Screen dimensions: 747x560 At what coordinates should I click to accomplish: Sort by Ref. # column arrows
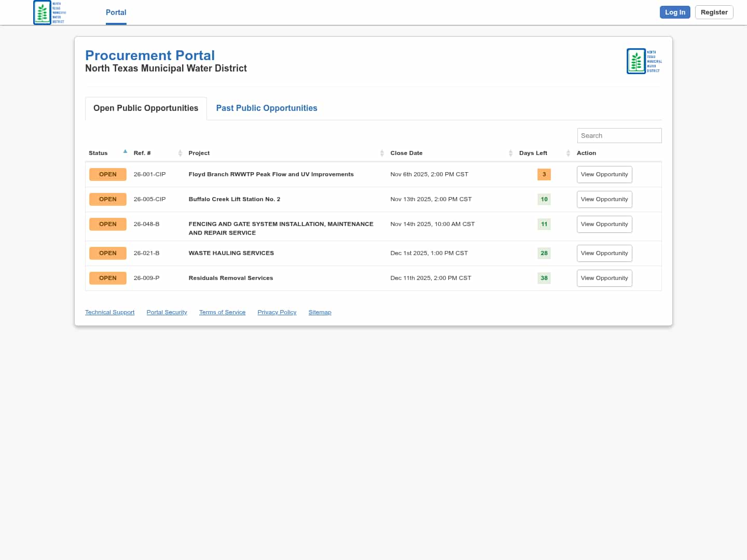pos(180,153)
